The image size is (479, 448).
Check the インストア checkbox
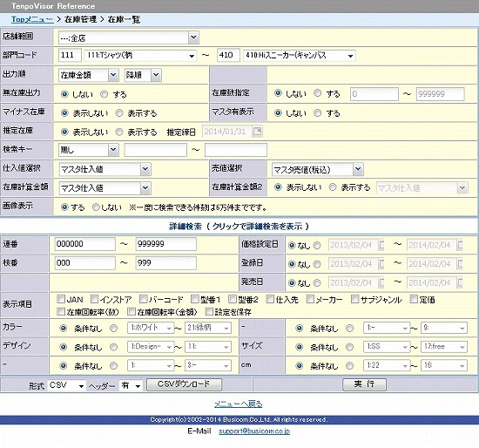(95, 299)
